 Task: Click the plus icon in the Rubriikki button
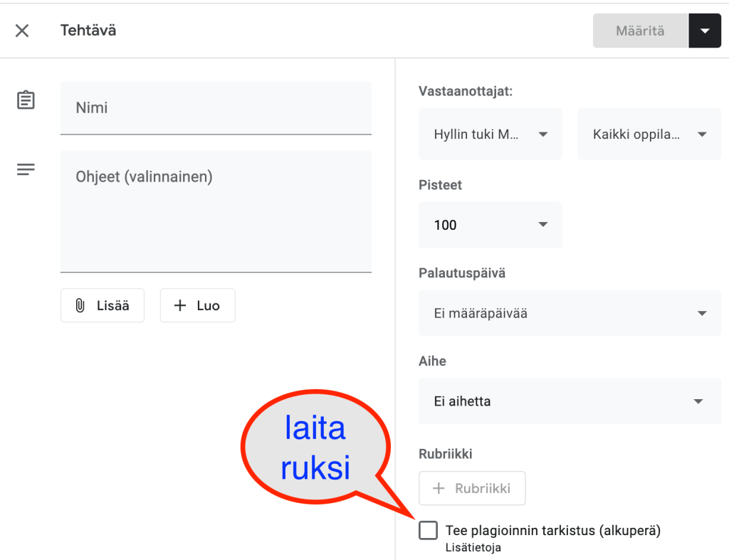point(439,488)
